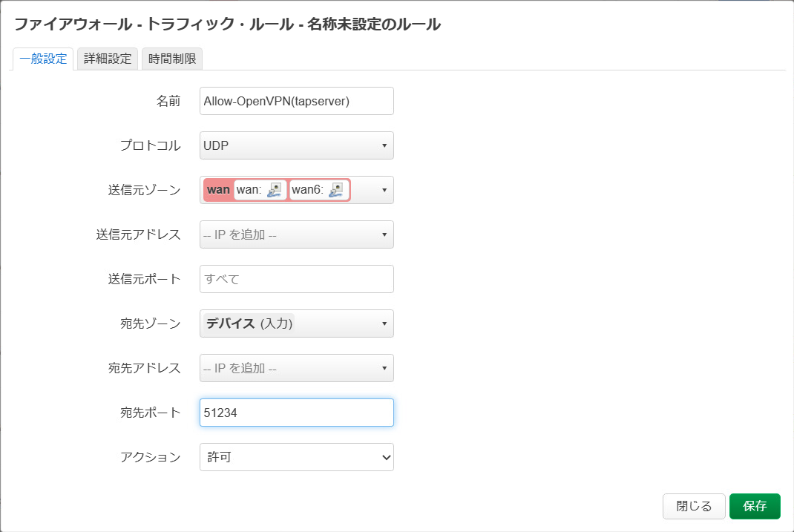Click the 名前 field containing Allow-OpenVPN(tapserver)
The image size is (794, 532).
tap(297, 101)
